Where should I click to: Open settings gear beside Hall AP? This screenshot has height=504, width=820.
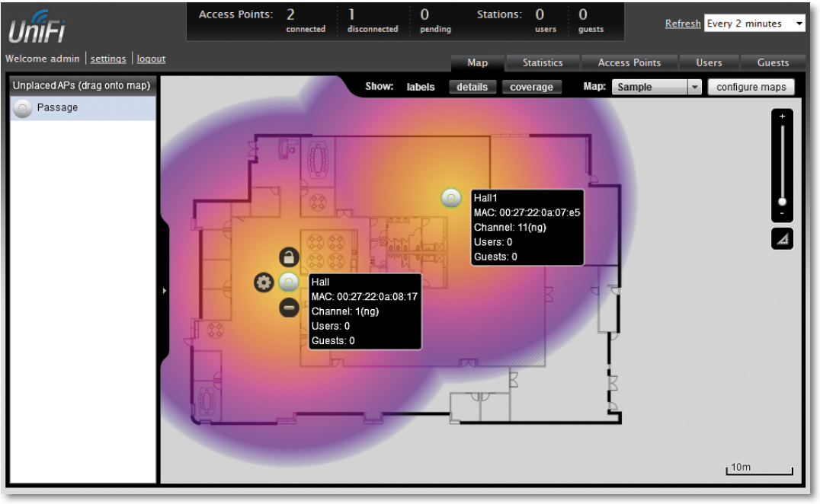pos(264,282)
